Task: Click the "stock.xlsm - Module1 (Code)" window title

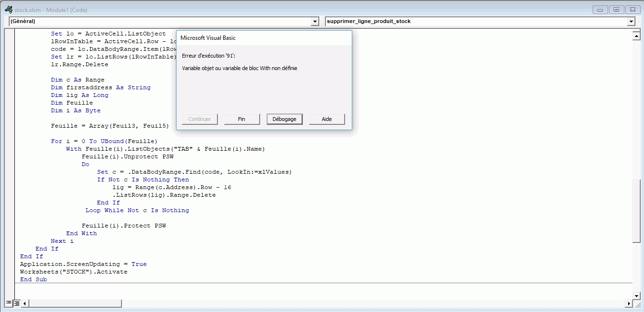Action: pyautogui.click(x=51, y=10)
